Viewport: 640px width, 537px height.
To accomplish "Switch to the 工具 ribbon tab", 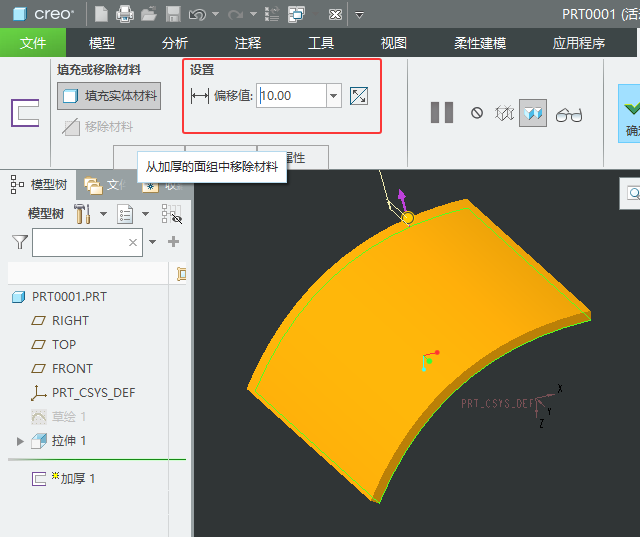I will coord(321,43).
